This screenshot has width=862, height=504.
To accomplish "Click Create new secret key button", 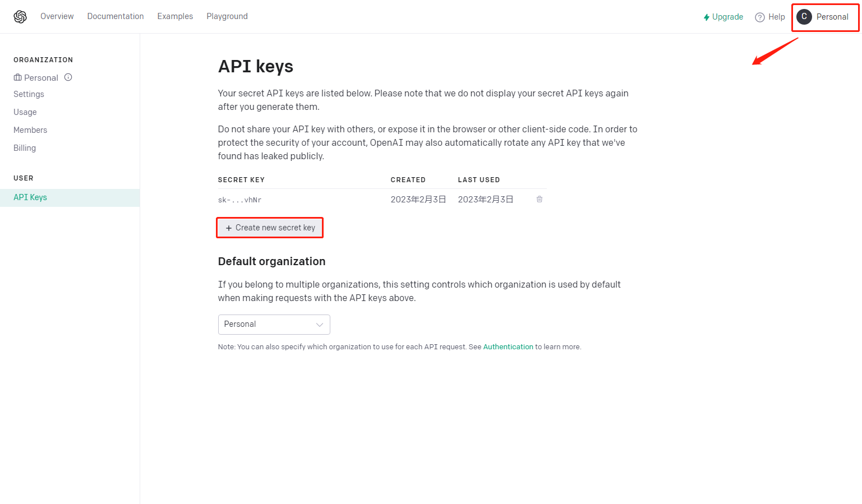I will tap(270, 228).
